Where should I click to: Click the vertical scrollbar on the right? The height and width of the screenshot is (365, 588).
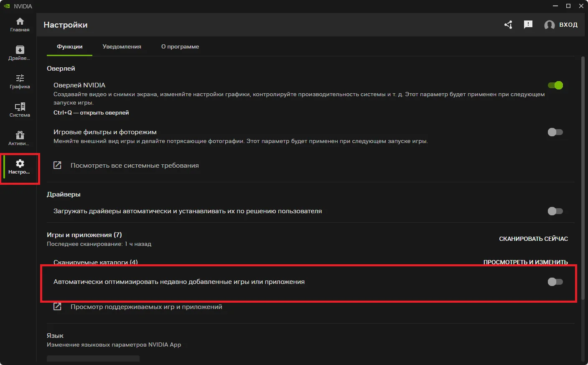[583, 209]
